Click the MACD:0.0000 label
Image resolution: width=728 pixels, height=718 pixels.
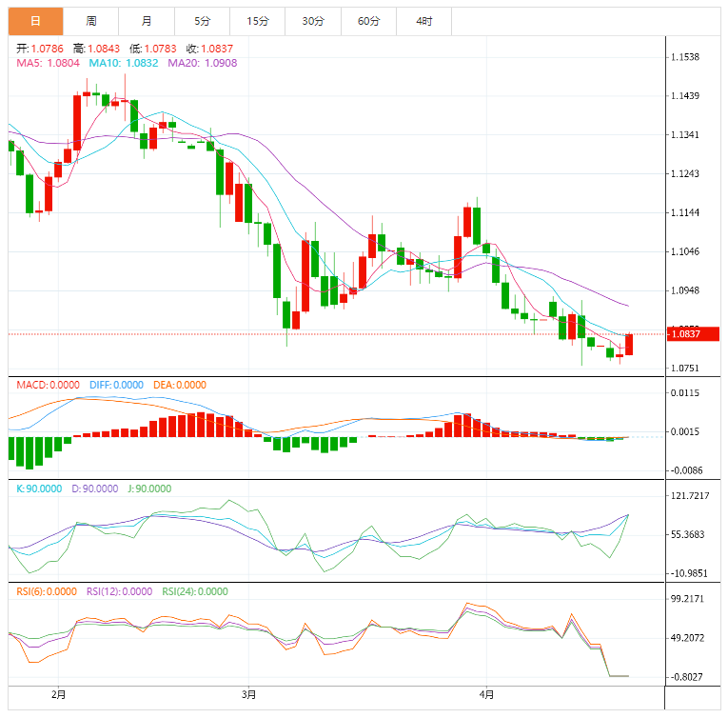click(48, 385)
